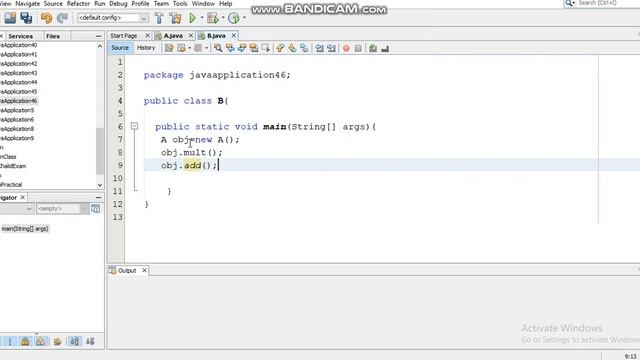The height and width of the screenshot is (360, 640).
Task: Click Find Next Occurrence icon
Action: coord(242,48)
